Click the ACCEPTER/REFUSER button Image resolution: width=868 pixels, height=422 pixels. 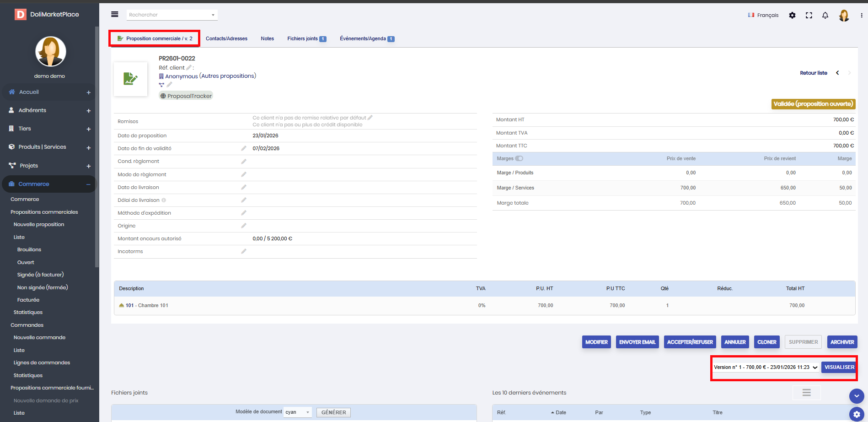[x=690, y=342]
